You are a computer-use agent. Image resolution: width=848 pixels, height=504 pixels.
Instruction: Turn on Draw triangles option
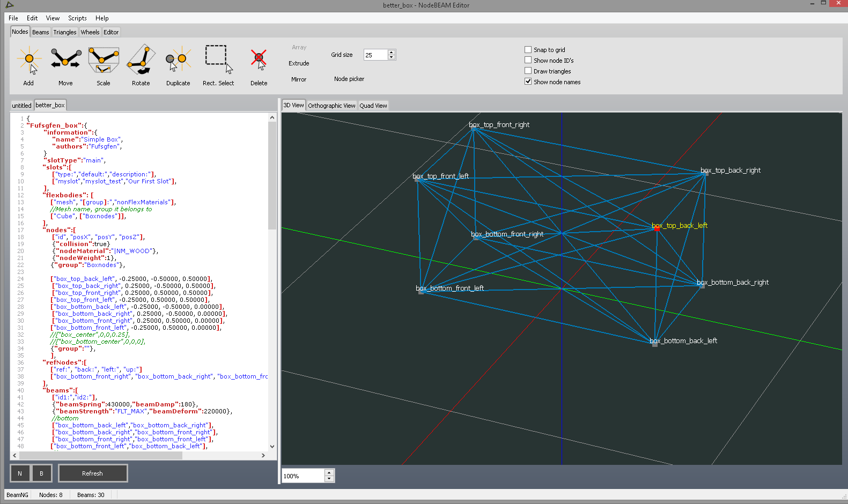(528, 71)
